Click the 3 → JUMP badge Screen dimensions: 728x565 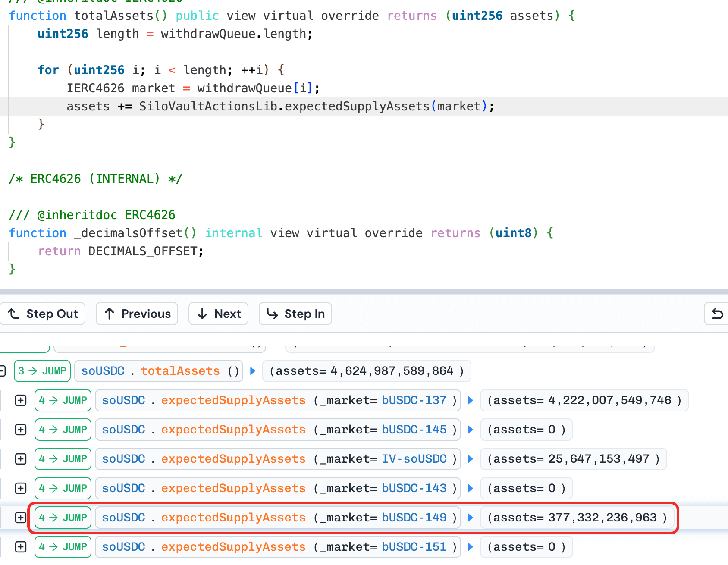(42, 371)
